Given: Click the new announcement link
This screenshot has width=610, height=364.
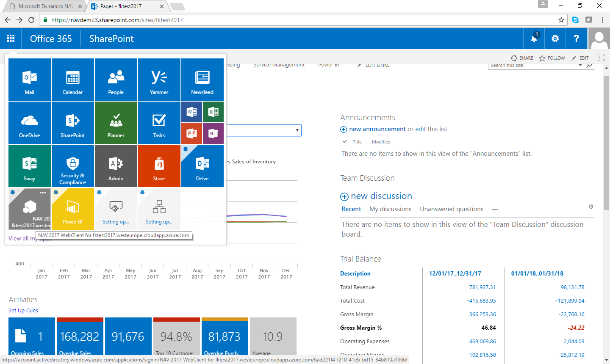Looking at the screenshot, I should coord(377,129).
